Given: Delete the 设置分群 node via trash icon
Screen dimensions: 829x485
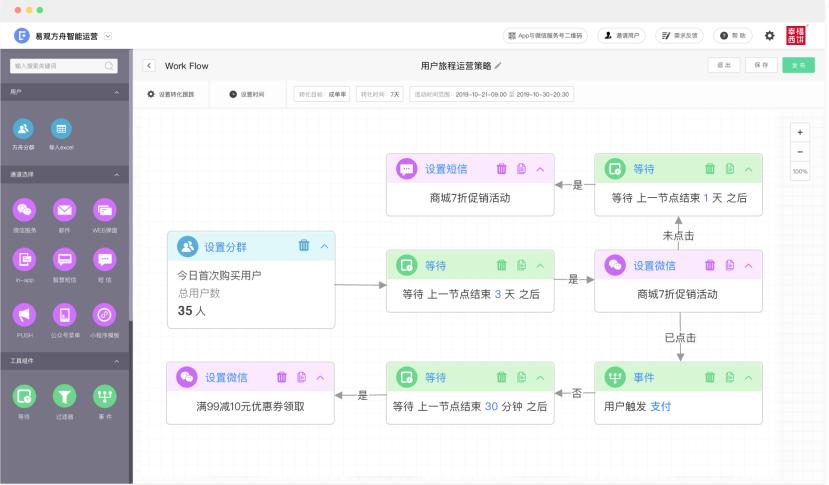Looking at the screenshot, I should point(304,246).
